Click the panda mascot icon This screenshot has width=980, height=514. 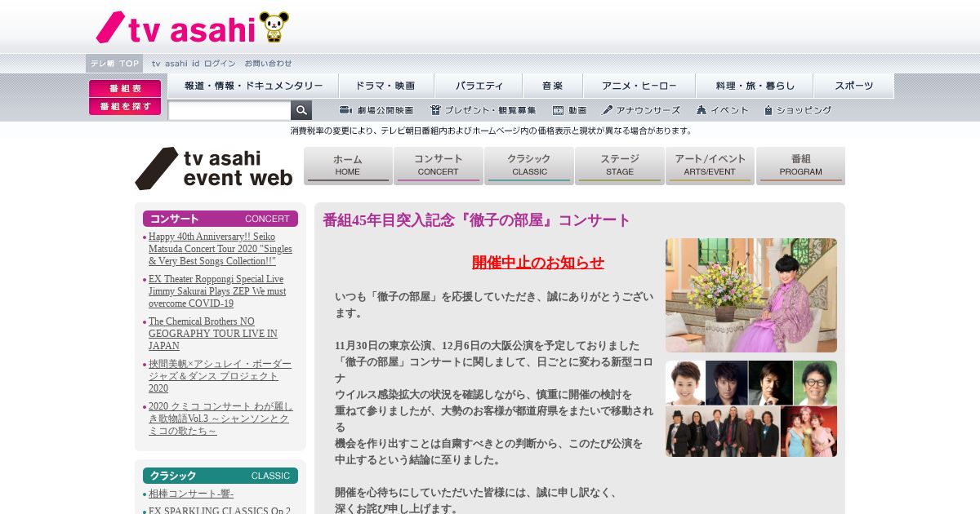(274, 27)
